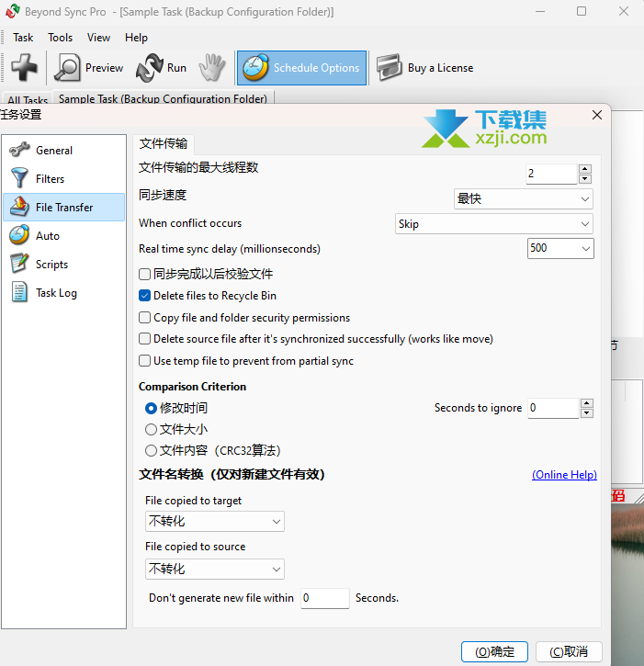Increase max transfer threads with up arrow
This screenshot has height=666, width=644.
click(585, 169)
